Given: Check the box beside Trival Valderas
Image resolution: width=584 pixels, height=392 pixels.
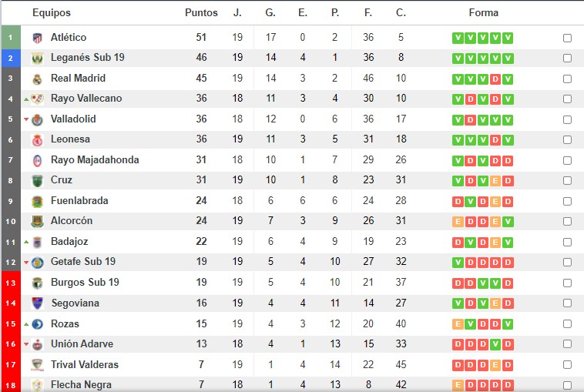Looking at the screenshot, I should click(x=567, y=364).
